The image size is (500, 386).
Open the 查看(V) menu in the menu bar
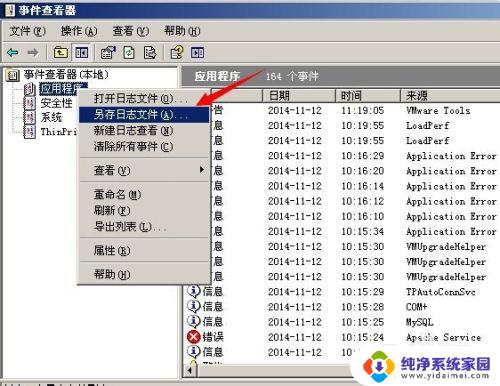[130, 31]
